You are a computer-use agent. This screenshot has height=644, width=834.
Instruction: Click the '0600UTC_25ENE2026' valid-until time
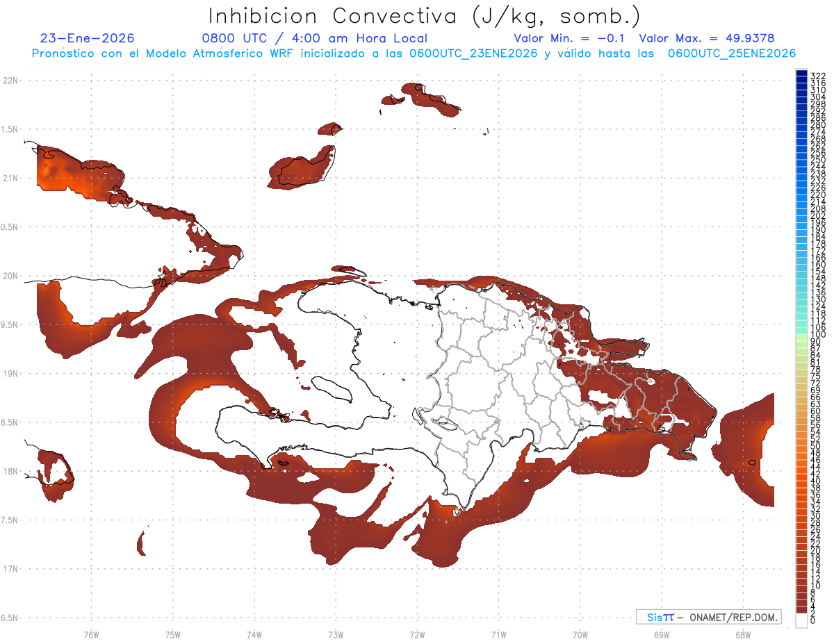[732, 53]
